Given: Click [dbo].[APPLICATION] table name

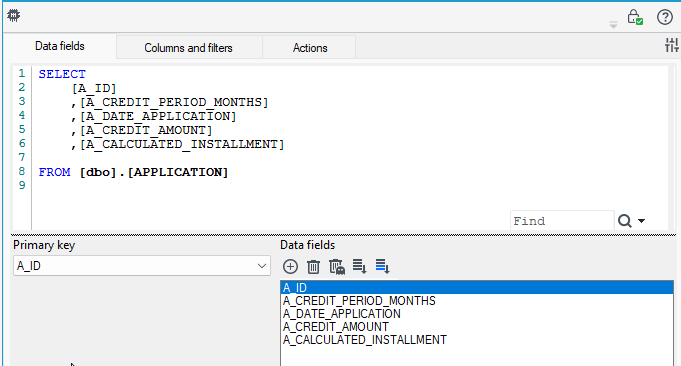Looking at the screenshot, I should [154, 172].
